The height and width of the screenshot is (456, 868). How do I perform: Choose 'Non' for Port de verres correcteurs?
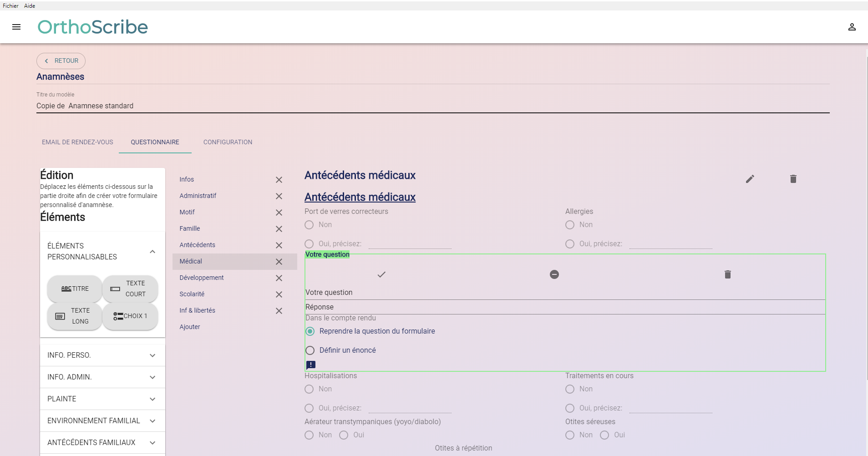click(309, 225)
